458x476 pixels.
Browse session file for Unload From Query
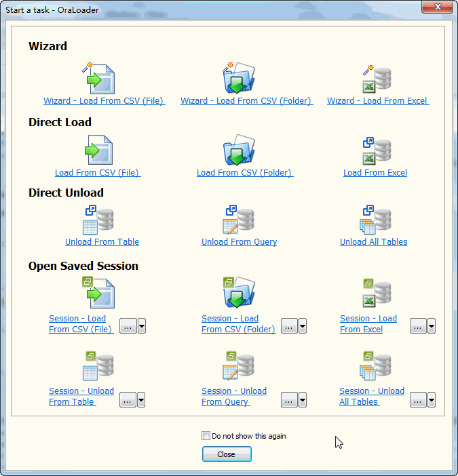tap(289, 400)
